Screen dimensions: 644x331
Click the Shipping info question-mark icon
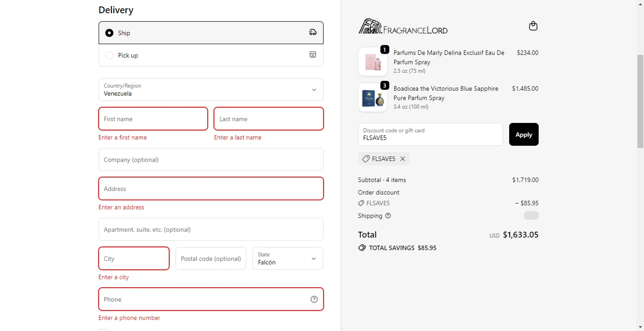[388, 216]
